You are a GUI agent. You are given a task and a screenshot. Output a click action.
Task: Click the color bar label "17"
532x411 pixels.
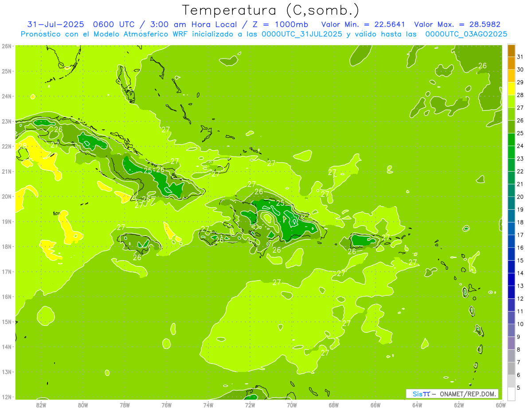coord(520,235)
